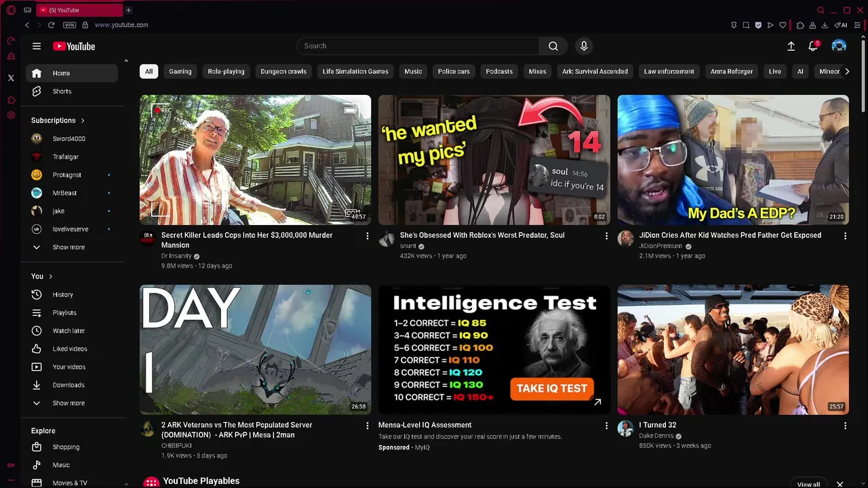Open the downloads tray icon
868x488 pixels.
pyautogui.click(x=825, y=25)
